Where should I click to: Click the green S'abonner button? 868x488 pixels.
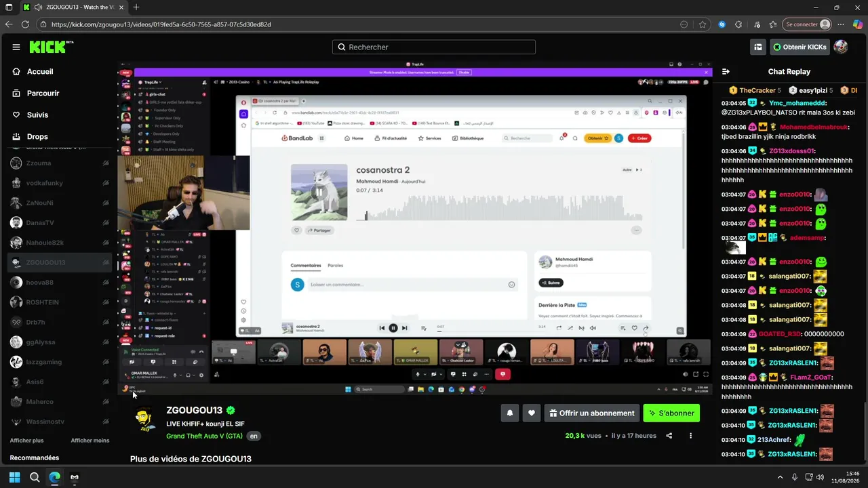pos(671,413)
